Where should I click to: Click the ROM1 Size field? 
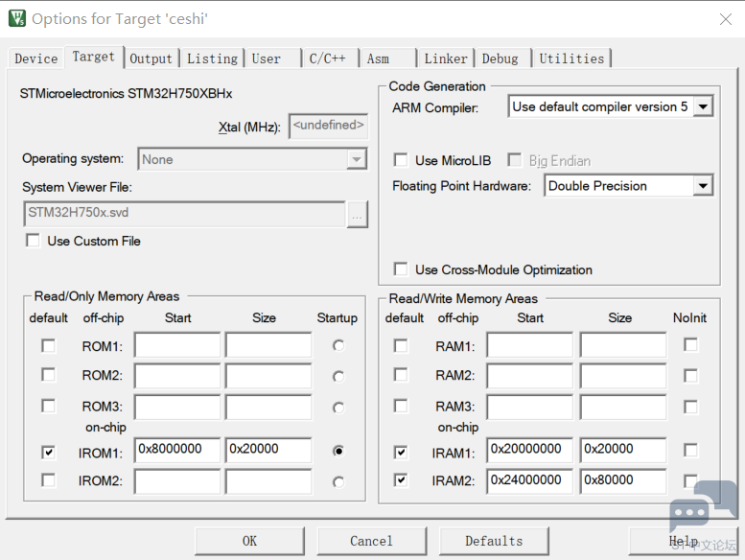click(x=268, y=345)
